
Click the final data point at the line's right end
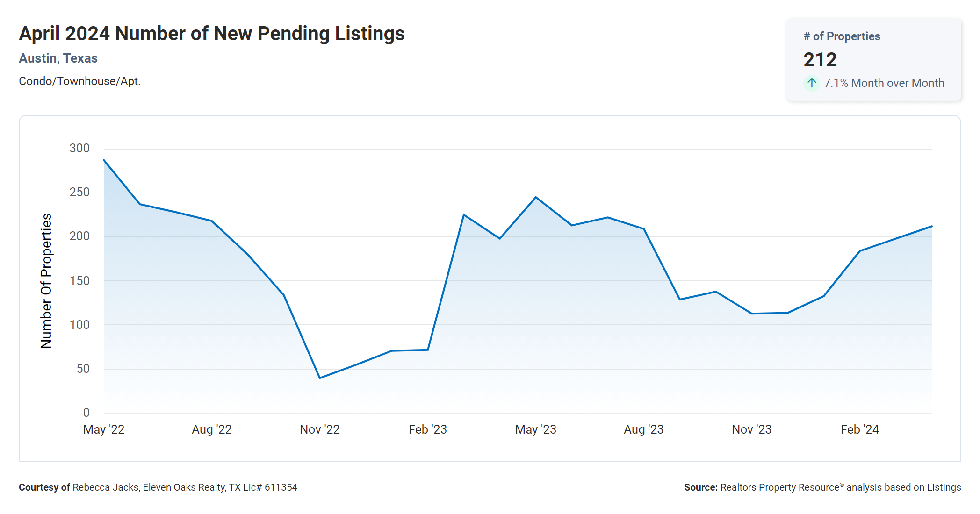931,227
